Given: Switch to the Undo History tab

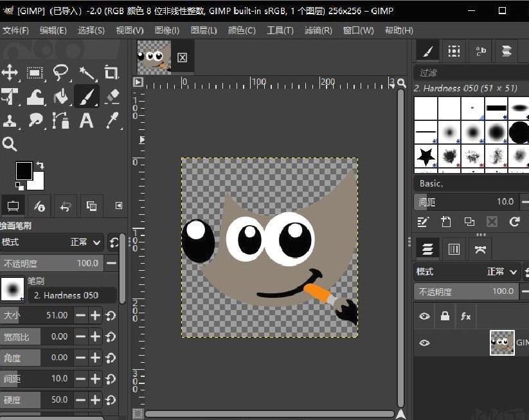Looking at the screenshot, I should (66, 206).
